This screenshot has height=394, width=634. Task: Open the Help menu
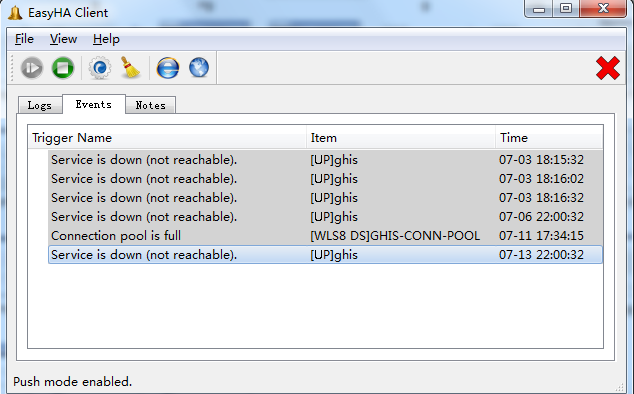[106, 39]
